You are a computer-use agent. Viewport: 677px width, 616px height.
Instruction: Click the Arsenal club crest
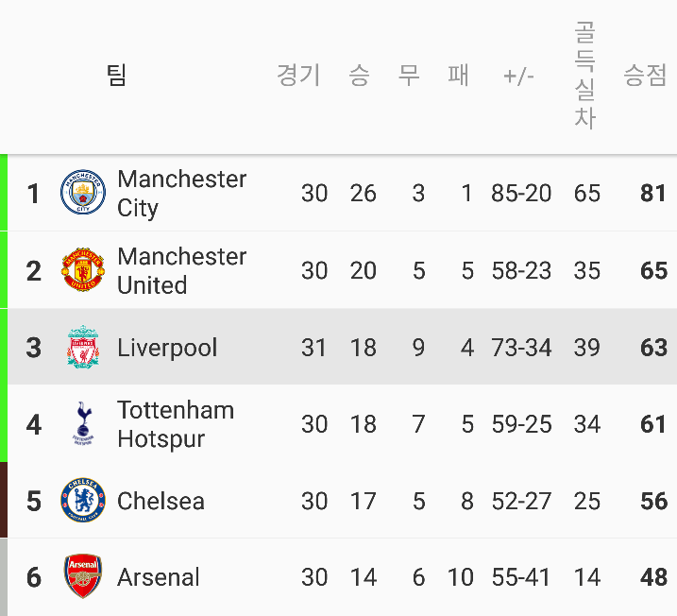83,577
